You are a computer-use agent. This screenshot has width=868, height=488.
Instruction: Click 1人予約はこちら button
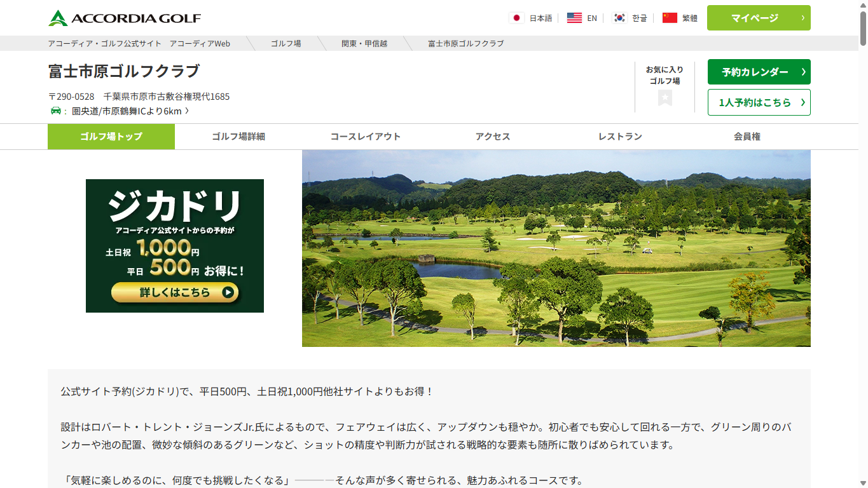click(759, 102)
